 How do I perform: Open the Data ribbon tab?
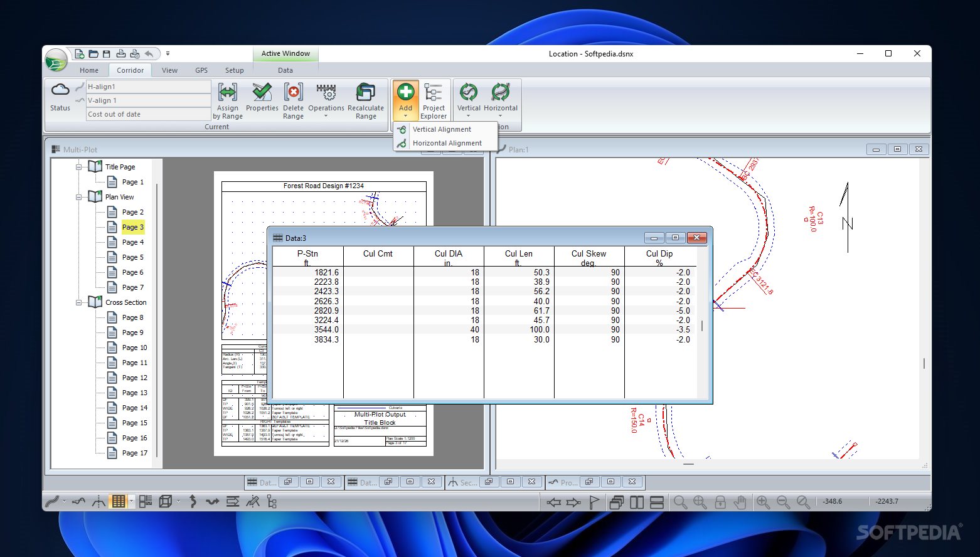click(x=285, y=70)
